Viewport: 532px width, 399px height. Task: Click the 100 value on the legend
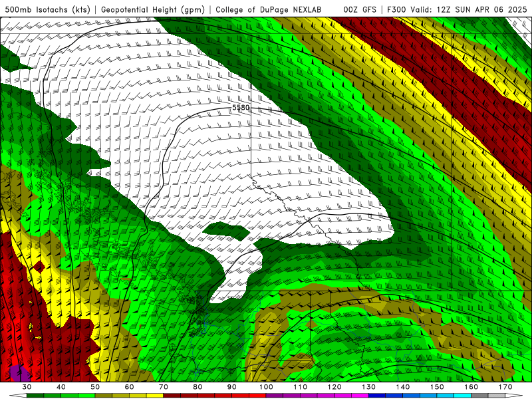click(x=267, y=387)
